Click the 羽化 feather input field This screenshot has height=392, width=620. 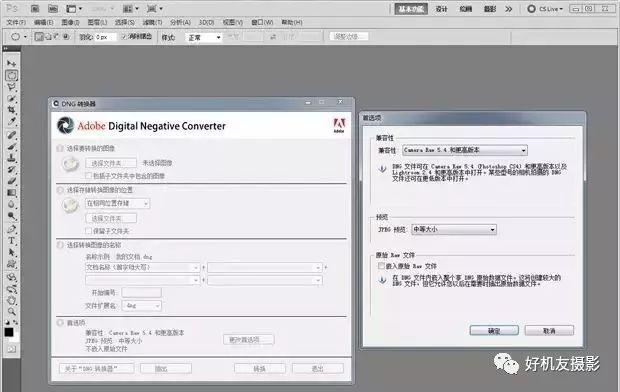pos(106,37)
